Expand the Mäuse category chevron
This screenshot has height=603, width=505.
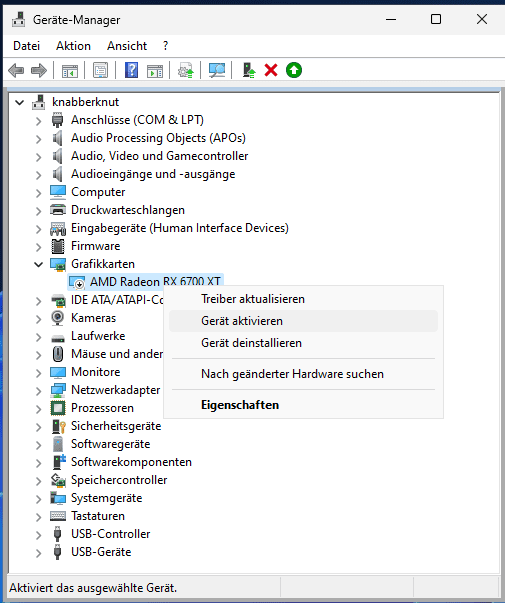[x=38, y=355]
